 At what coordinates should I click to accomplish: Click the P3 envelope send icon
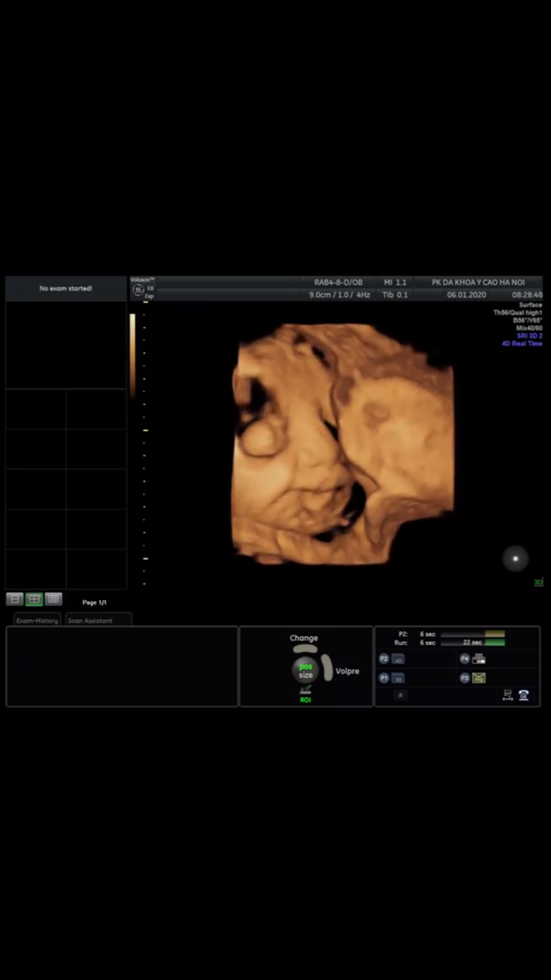coord(478,678)
